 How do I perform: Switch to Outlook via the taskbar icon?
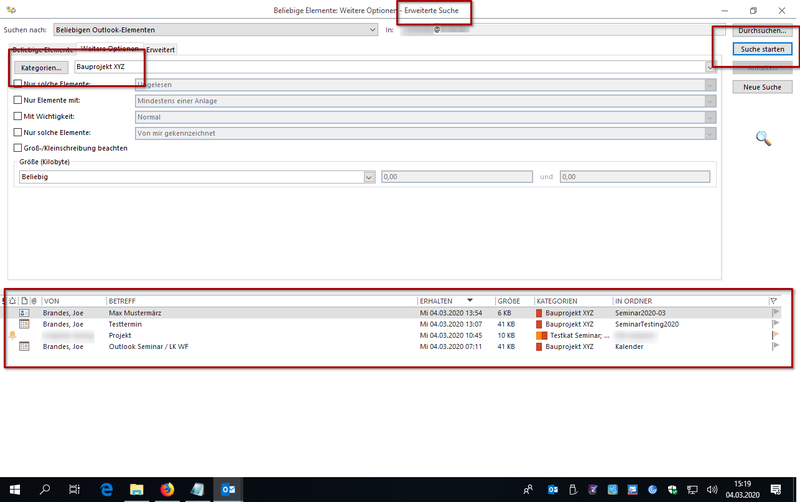pos(228,489)
